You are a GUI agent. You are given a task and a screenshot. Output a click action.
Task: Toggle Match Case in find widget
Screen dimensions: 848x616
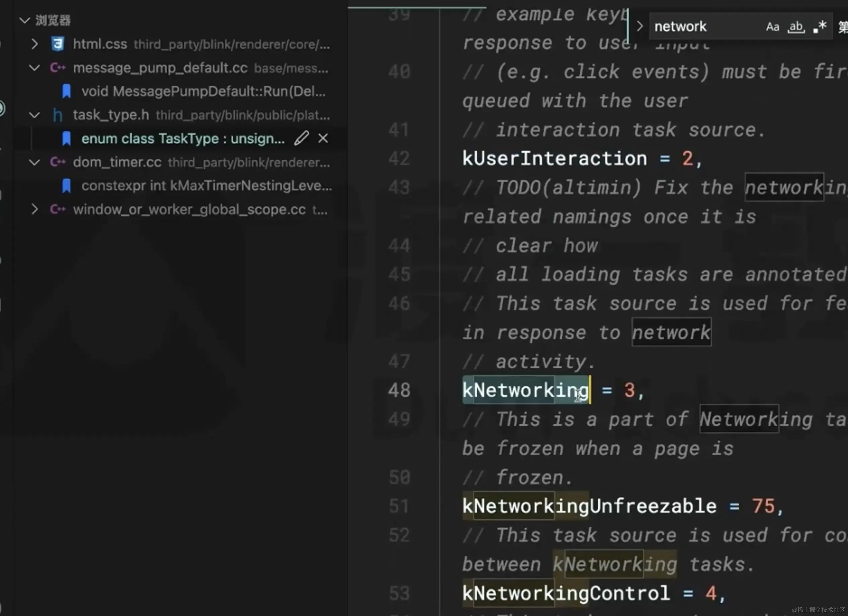coord(772,26)
